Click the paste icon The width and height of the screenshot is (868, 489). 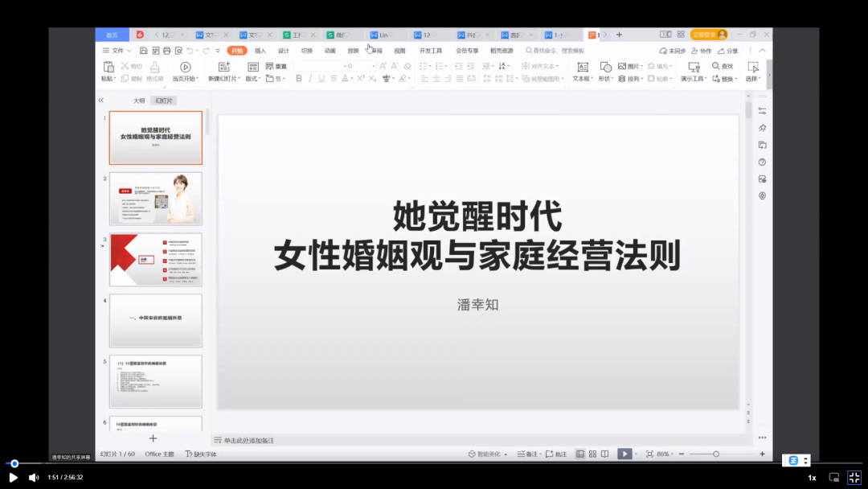click(x=108, y=68)
